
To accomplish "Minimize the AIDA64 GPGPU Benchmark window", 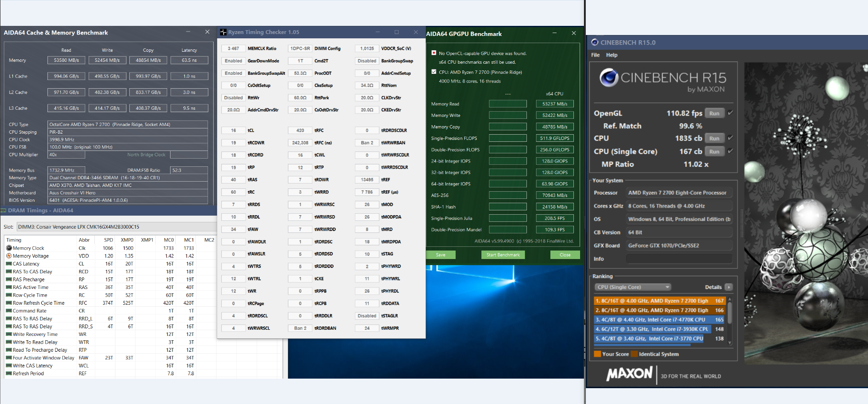I will (x=554, y=33).
